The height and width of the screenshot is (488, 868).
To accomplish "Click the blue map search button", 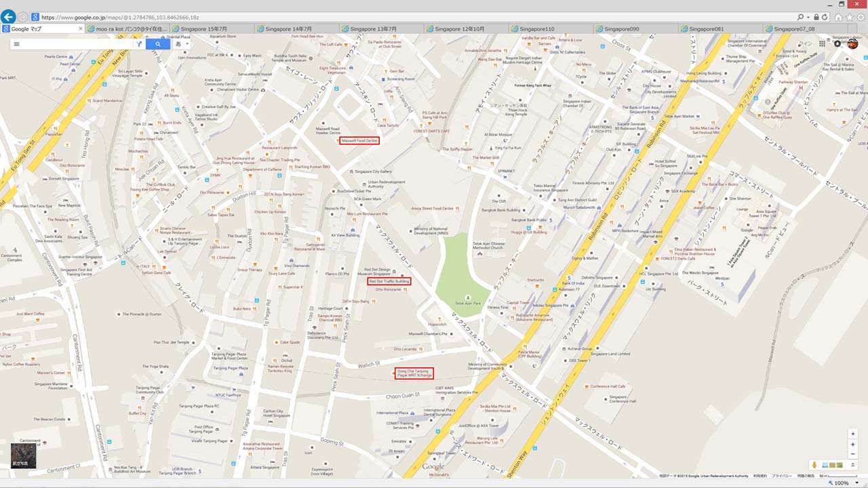I will click(158, 44).
